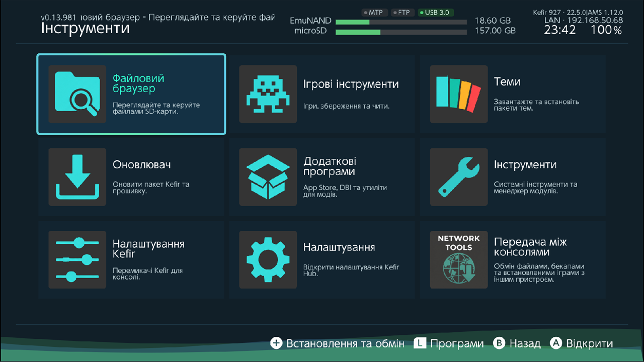Open the Game tools pixel monster icon
The image size is (644, 362).
click(268, 94)
